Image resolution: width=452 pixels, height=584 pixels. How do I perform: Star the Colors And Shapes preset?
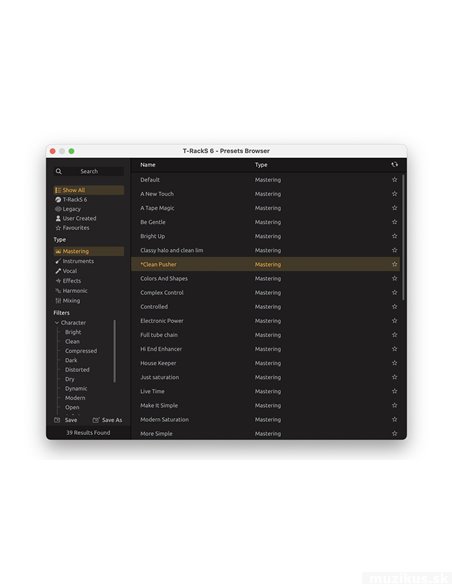click(394, 279)
